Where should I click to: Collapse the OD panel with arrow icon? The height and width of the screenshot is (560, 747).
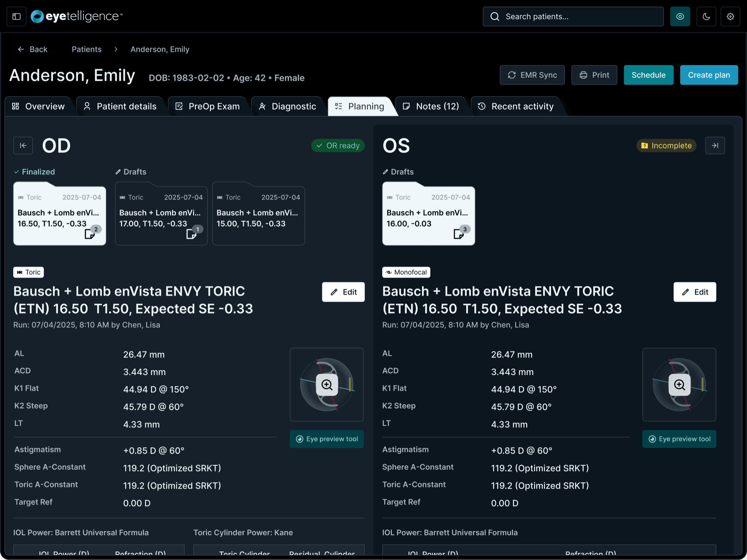tap(23, 146)
